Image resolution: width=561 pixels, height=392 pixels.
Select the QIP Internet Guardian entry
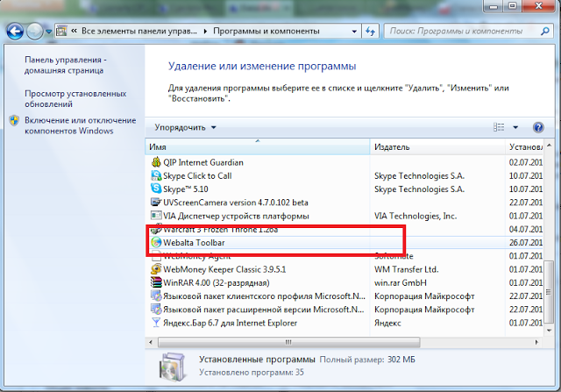(x=202, y=162)
